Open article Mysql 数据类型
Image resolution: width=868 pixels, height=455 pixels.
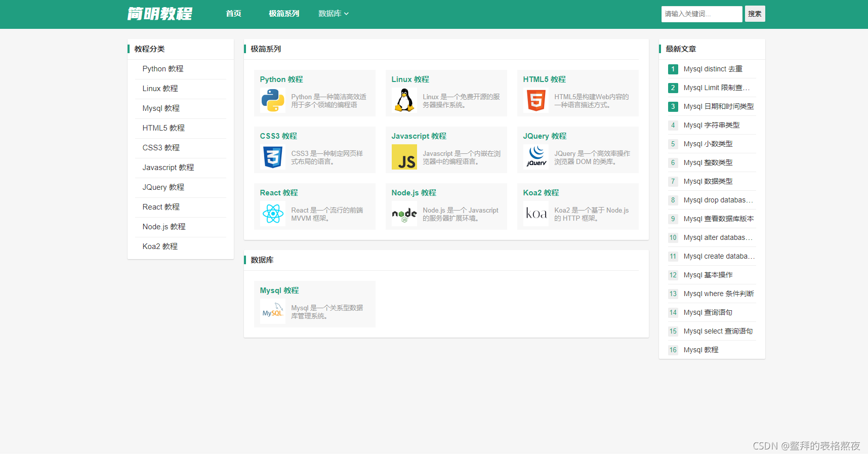pyautogui.click(x=708, y=181)
